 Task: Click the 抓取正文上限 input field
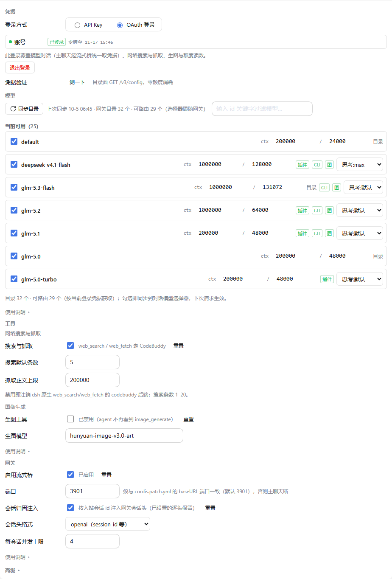[92, 380]
